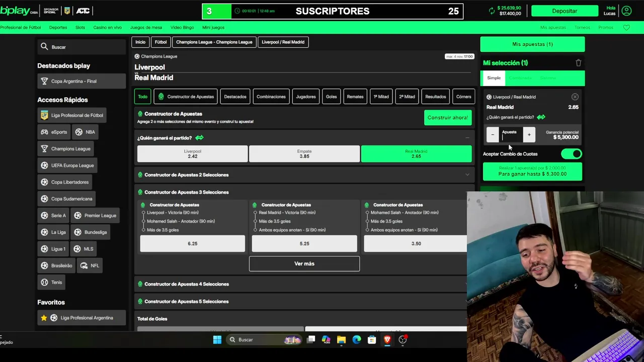Click the Apuesta stake input field
This screenshot has width=644, height=362.
point(511,135)
